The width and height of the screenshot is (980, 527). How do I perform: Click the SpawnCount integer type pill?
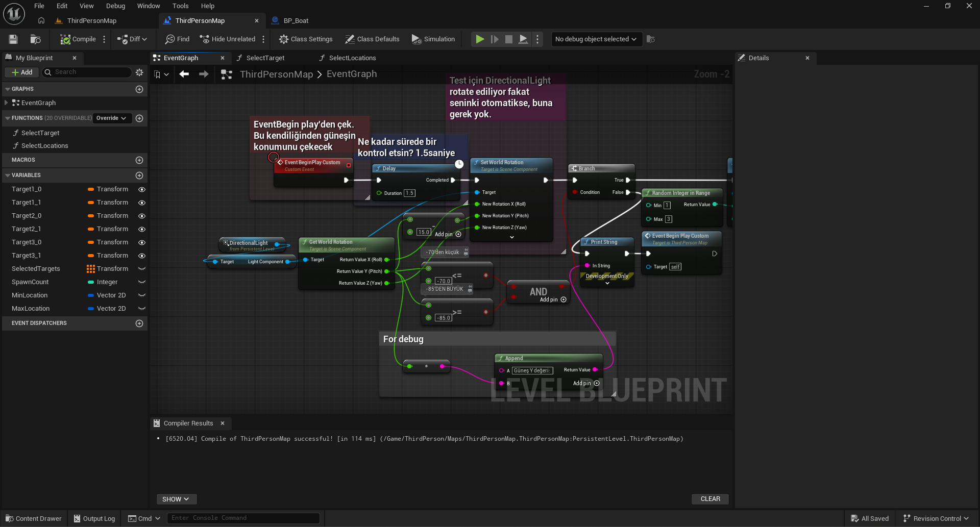coord(91,282)
